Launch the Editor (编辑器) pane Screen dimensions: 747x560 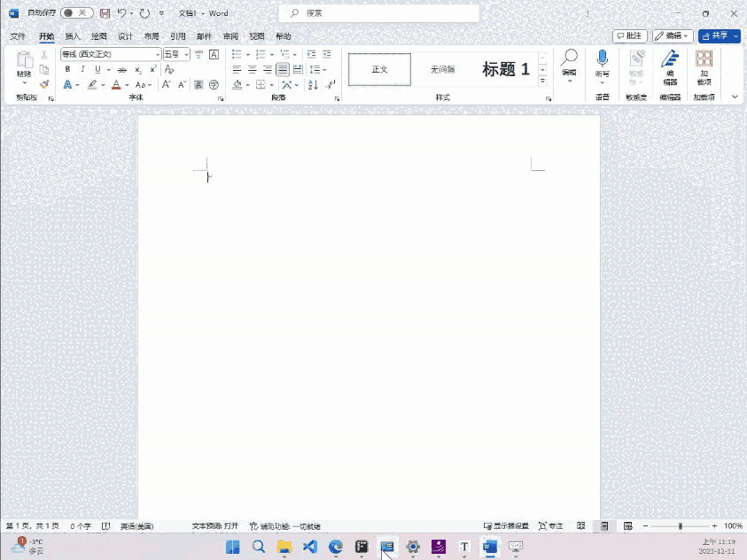[x=670, y=65]
